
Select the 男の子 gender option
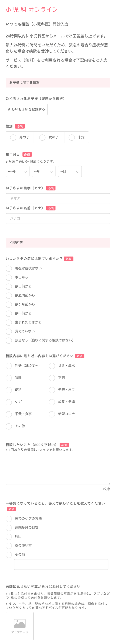pyautogui.click(x=20, y=137)
